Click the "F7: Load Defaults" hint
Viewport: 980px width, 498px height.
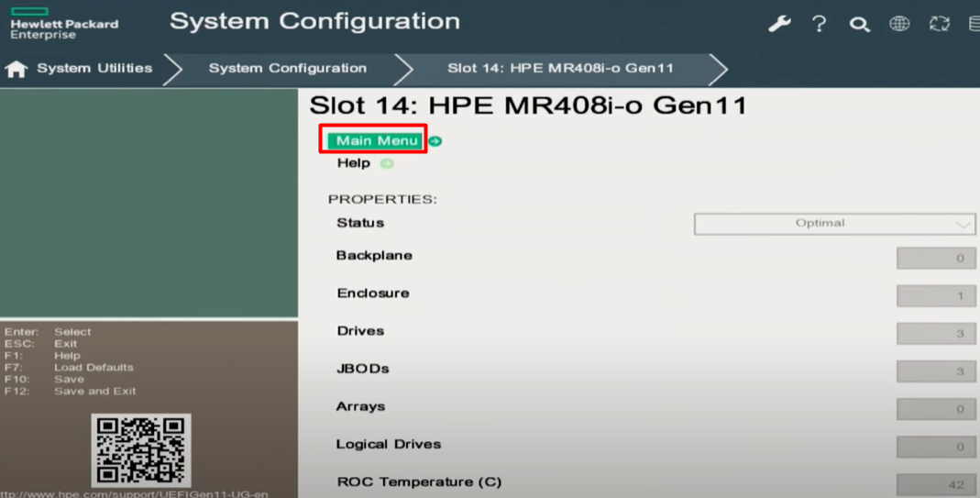click(x=69, y=367)
